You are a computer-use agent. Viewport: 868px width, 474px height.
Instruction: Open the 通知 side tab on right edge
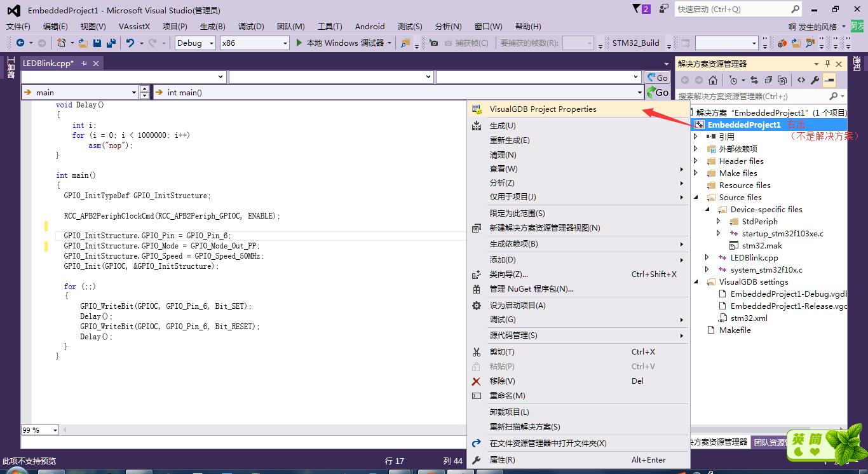857,64
